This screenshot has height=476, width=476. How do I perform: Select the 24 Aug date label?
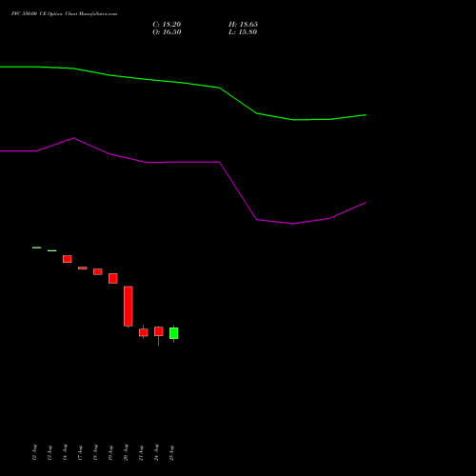pyautogui.click(x=156, y=452)
